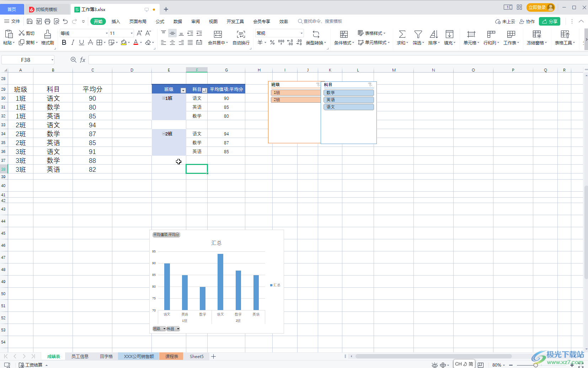The width and height of the screenshot is (588, 368).
Task: Switch to the 数据 ribbon tab
Action: tap(178, 21)
